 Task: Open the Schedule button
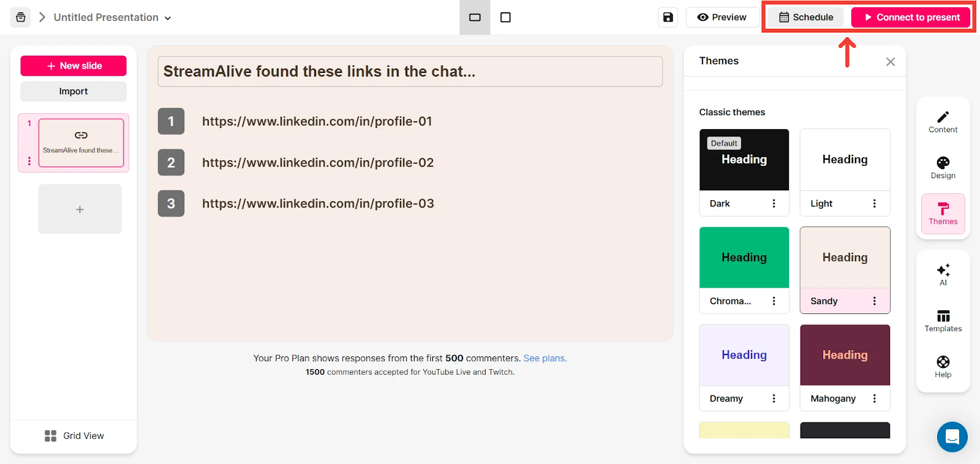click(x=806, y=17)
